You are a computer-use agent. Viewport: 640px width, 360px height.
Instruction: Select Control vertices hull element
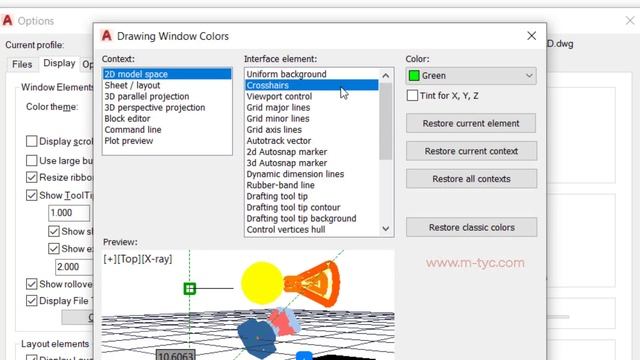point(312,229)
